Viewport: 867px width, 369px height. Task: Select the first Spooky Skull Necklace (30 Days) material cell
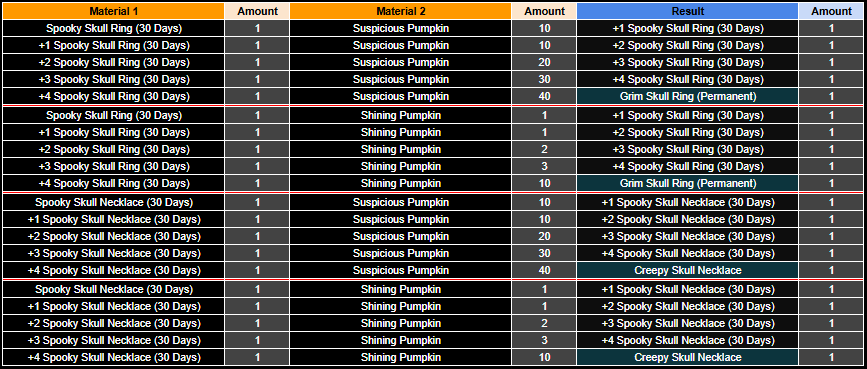114,202
